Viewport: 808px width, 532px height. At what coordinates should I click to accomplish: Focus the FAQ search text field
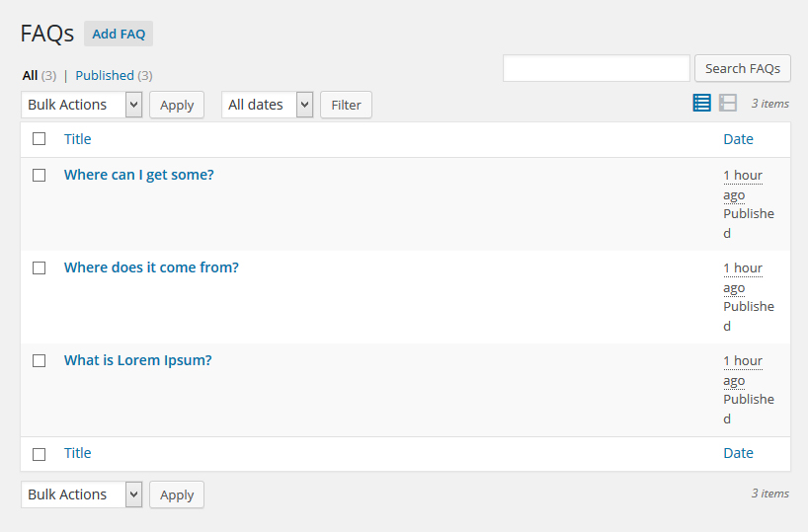[x=596, y=68]
